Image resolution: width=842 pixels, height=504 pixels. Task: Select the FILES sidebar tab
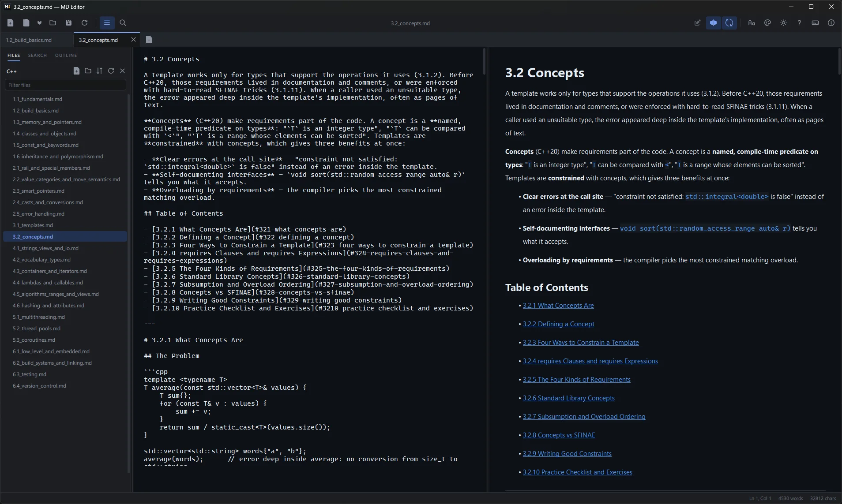click(14, 55)
